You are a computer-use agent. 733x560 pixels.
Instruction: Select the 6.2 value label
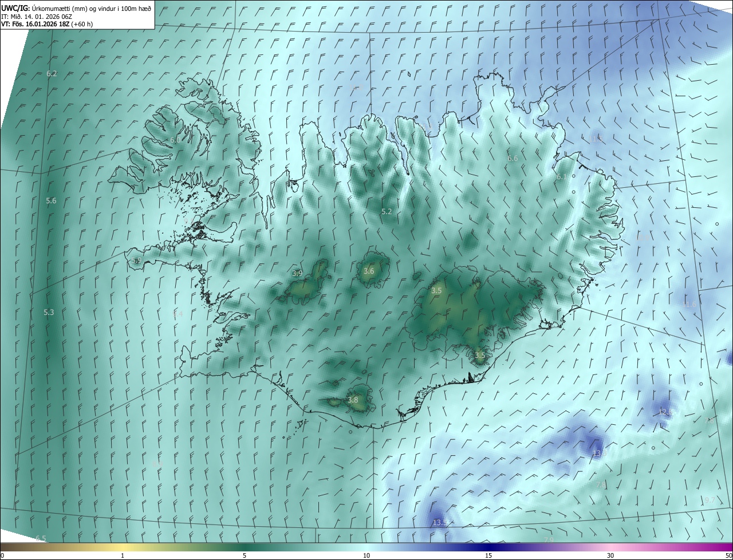(52, 74)
